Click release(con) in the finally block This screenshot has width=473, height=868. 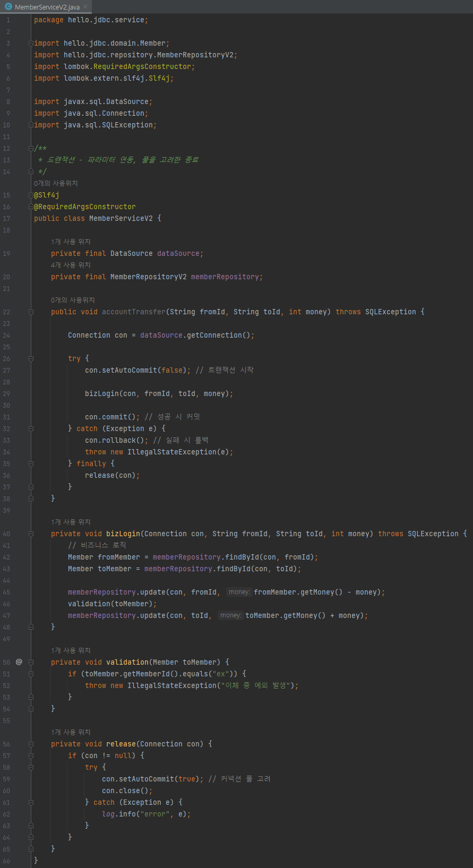(x=110, y=475)
